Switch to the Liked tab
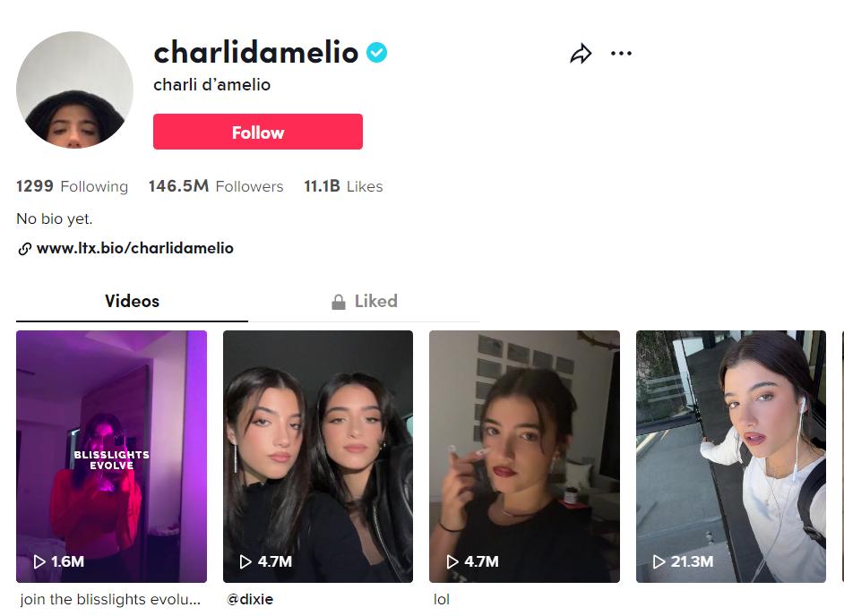 (x=365, y=301)
